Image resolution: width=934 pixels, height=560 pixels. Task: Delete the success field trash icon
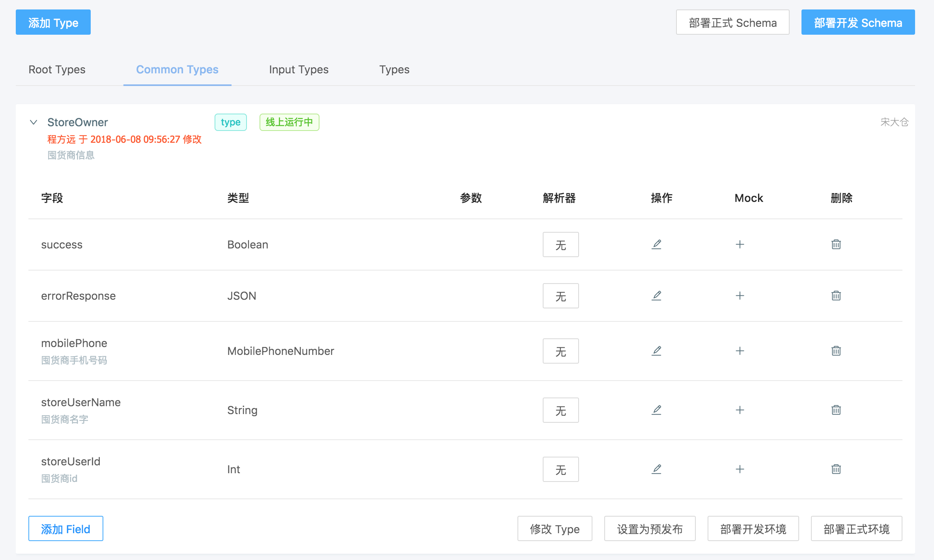(836, 245)
